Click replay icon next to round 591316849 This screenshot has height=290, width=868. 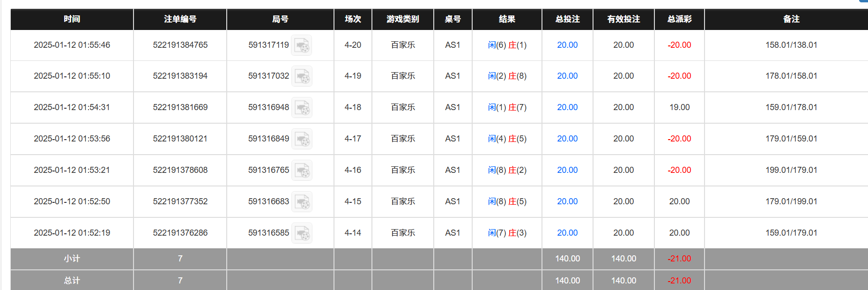pos(302,139)
